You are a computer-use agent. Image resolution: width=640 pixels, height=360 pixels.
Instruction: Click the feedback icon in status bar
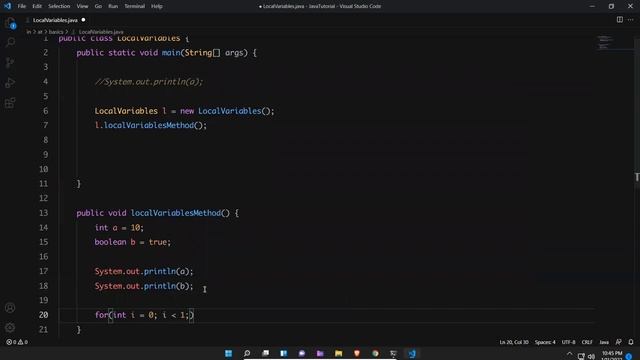click(x=619, y=342)
